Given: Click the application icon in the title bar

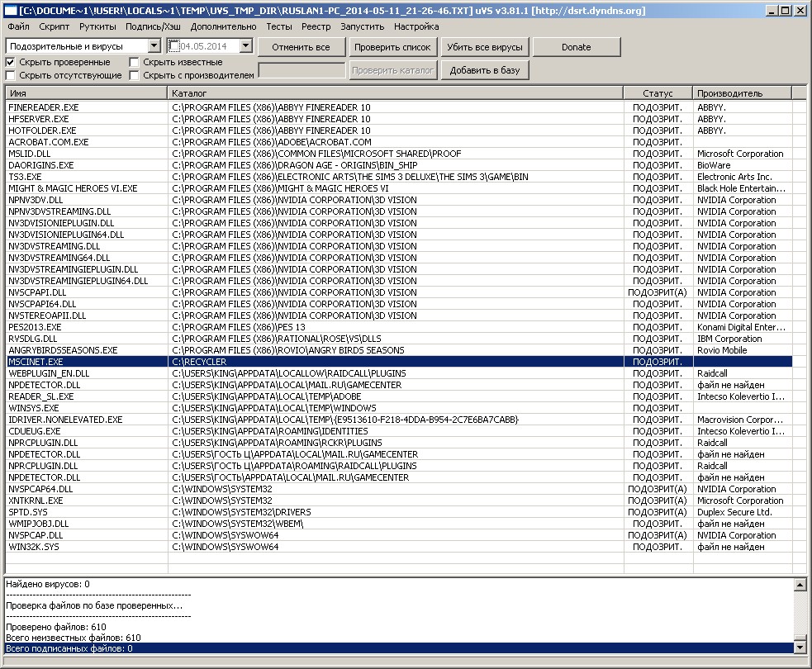Looking at the screenshot, I should pos(10,11).
